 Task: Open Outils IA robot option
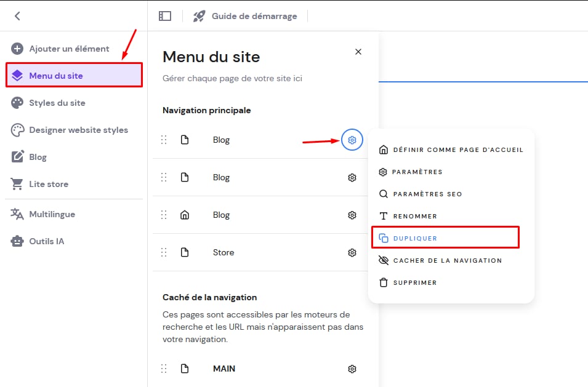pos(46,241)
